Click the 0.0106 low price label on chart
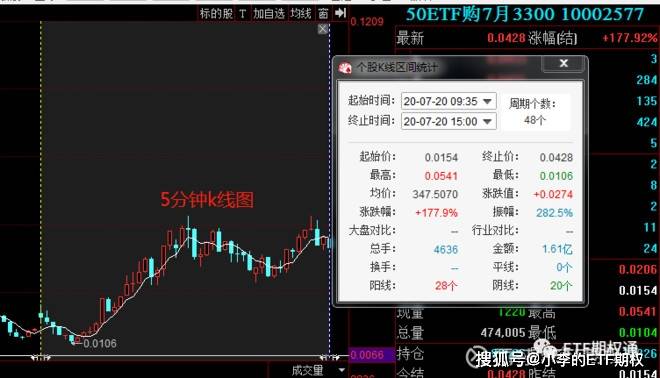 pos(100,344)
